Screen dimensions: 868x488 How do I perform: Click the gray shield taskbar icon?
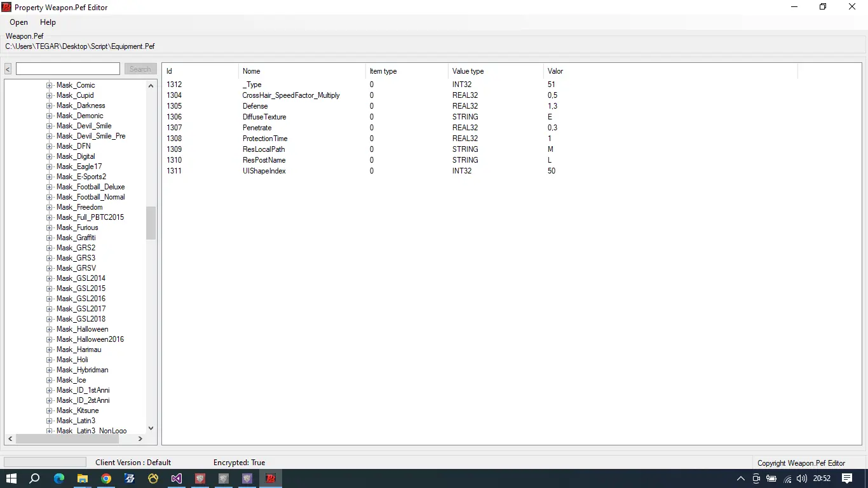pyautogui.click(x=224, y=478)
